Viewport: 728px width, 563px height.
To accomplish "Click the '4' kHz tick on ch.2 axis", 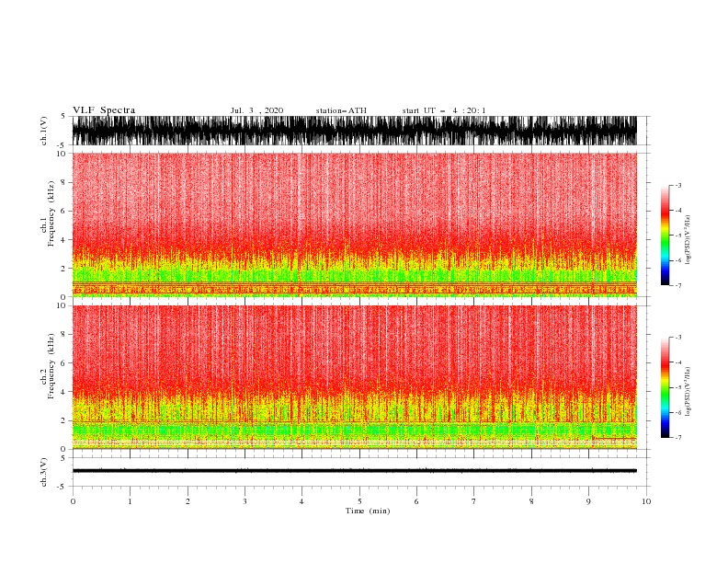I will point(63,392).
